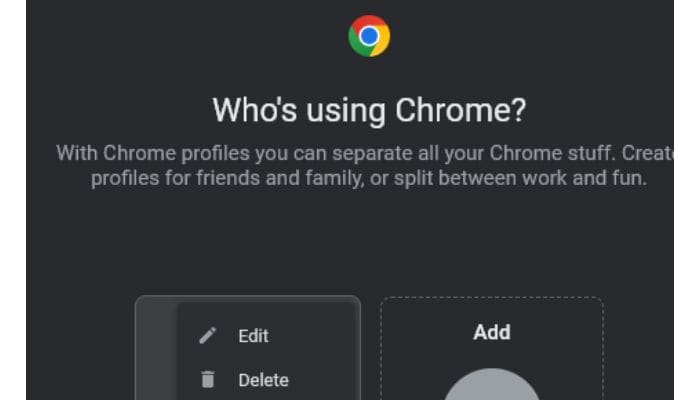The height and width of the screenshot is (400, 700).
Task: Click the "profiles for friends and family" line
Action: tap(369, 178)
